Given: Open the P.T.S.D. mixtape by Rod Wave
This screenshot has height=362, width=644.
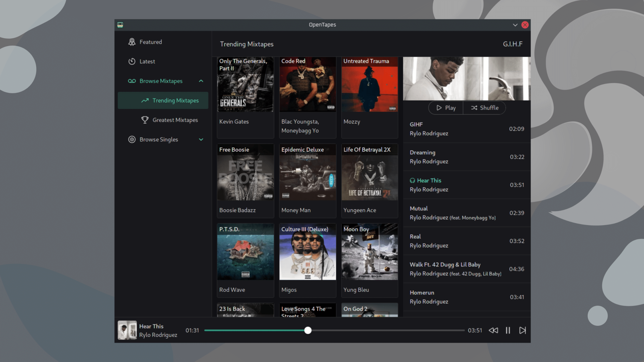Looking at the screenshot, I should 245,260.
